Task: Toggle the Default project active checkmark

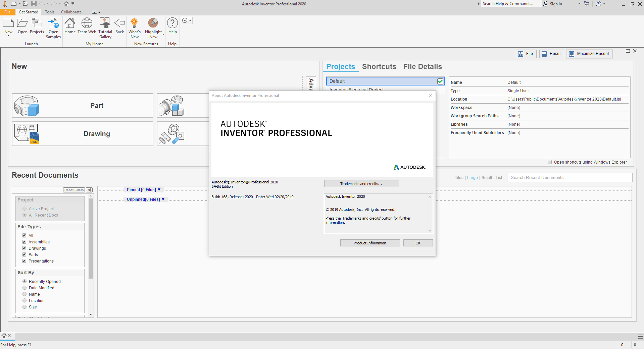Action: (x=440, y=81)
